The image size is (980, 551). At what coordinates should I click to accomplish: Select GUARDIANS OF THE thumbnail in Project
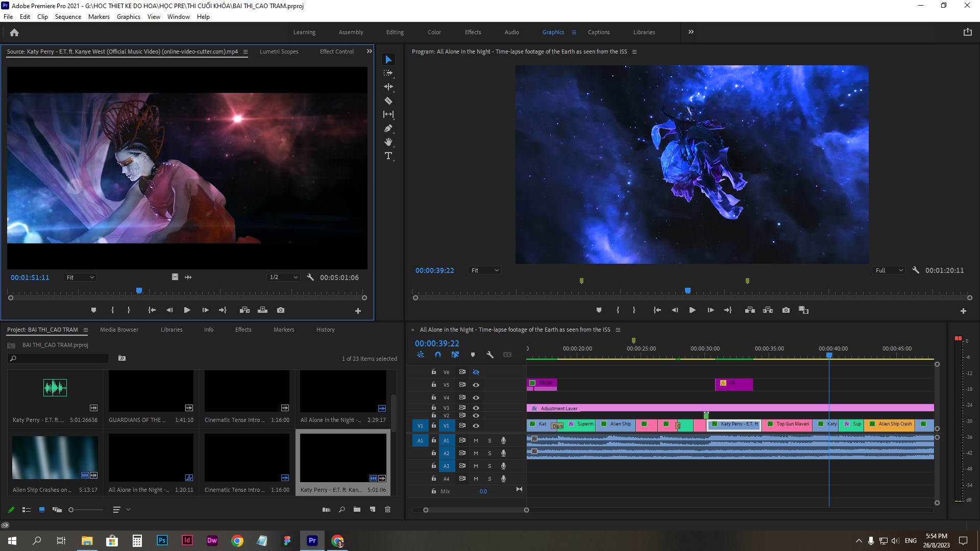pos(151,391)
